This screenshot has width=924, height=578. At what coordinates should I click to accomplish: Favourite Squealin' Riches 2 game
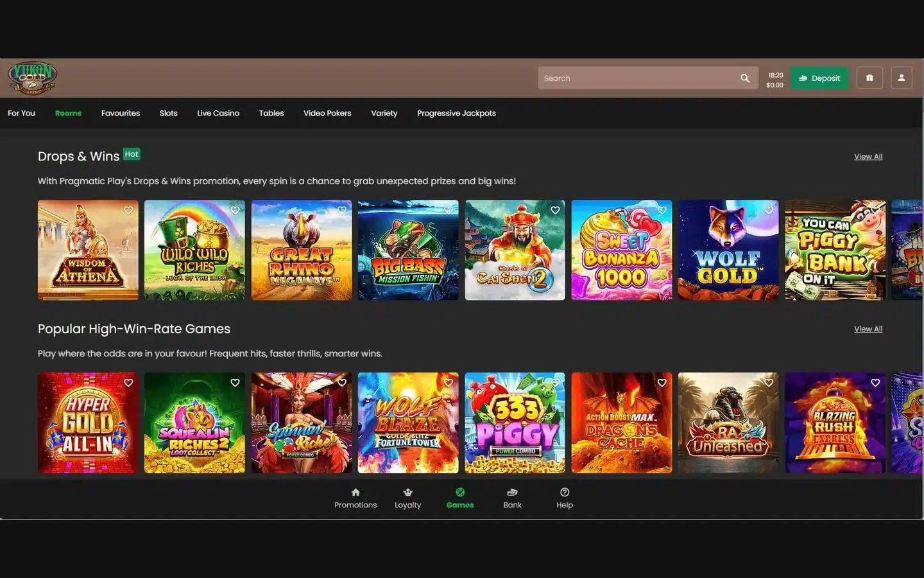[x=235, y=383]
